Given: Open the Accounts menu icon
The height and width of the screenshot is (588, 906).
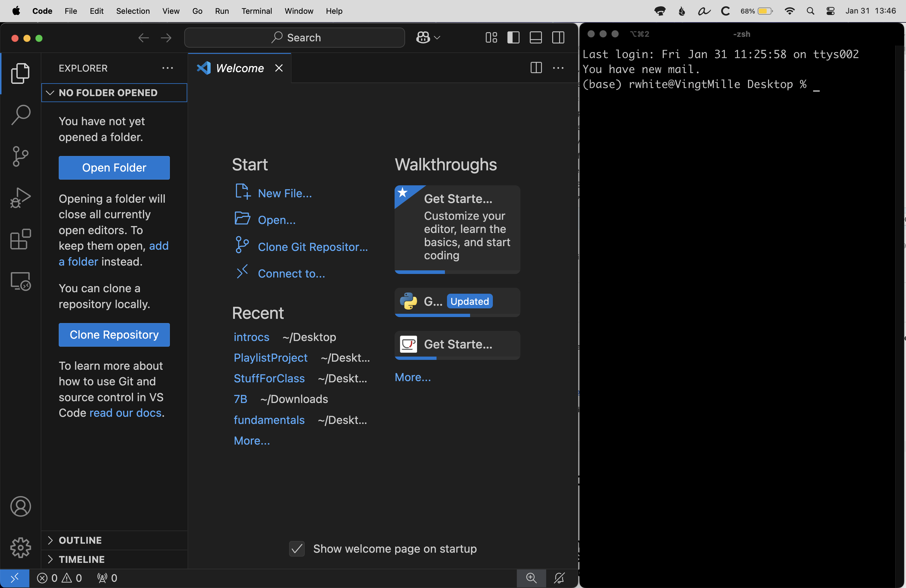Looking at the screenshot, I should pyautogui.click(x=20, y=506).
